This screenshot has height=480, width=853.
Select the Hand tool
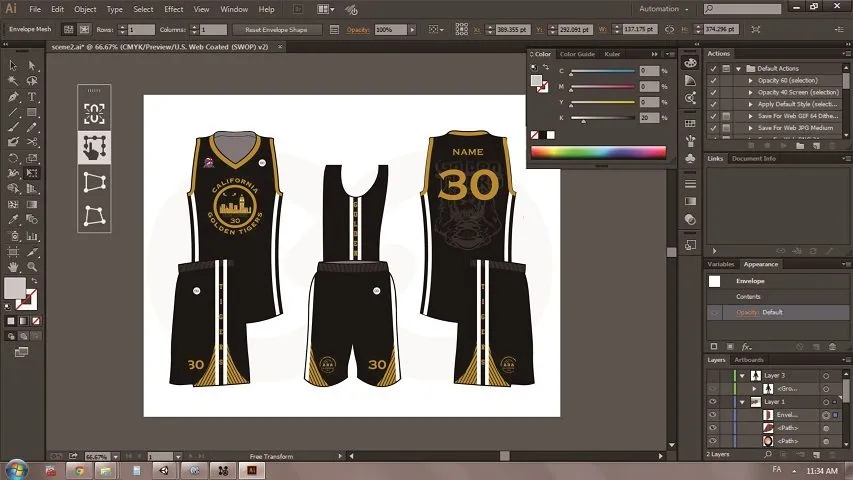pos(13,267)
